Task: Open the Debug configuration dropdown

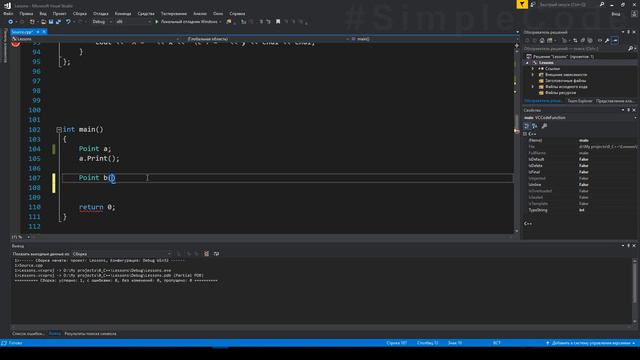Action: click(102, 22)
